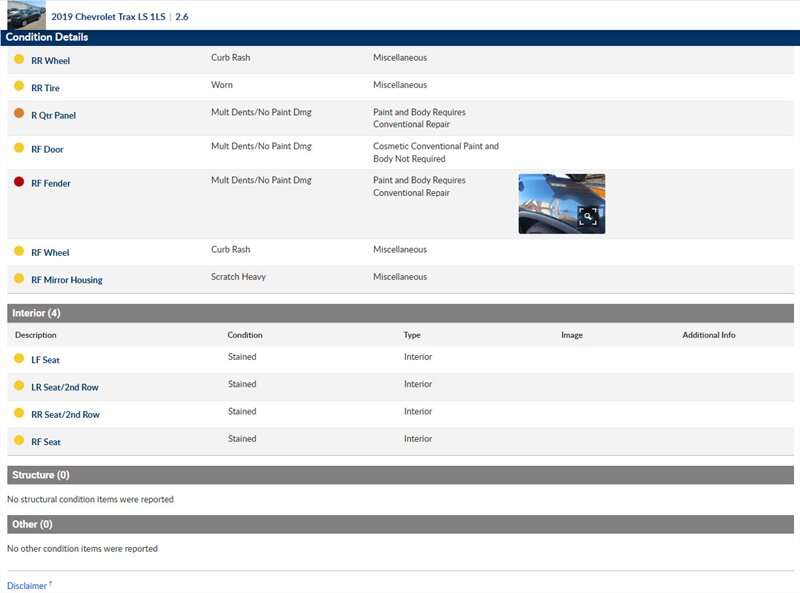Screen dimensions: 800x593
Task: Click the vehicle thumbnail beside the title
Action: point(26,16)
